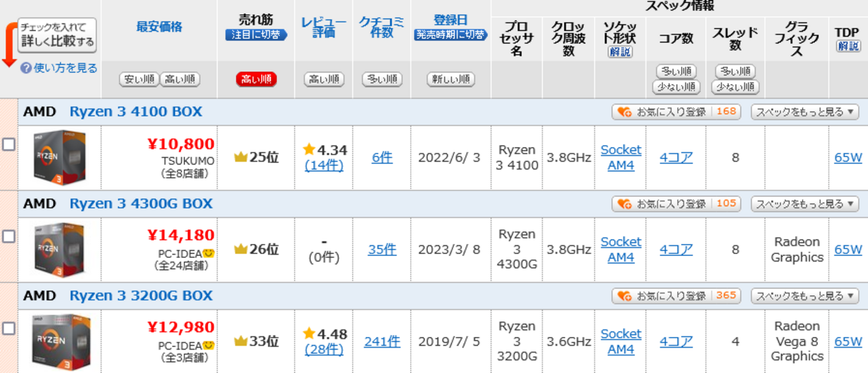Open the 6件 comments link
Screen dimensions: 868x373
pyautogui.click(x=382, y=158)
